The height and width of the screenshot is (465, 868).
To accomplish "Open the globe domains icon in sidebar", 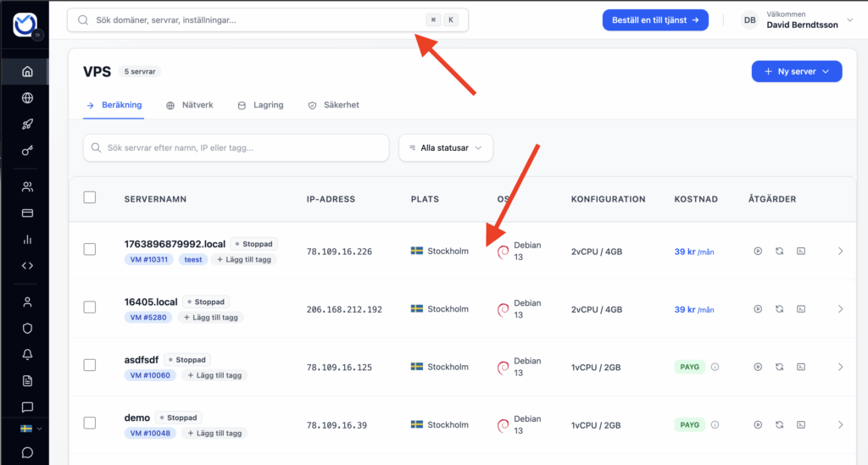I will [x=27, y=97].
